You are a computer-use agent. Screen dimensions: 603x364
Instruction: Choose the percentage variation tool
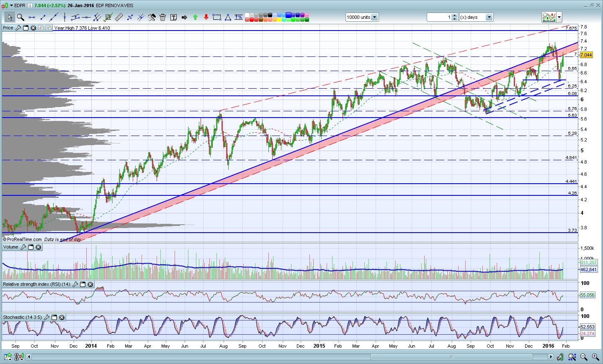[239, 17]
